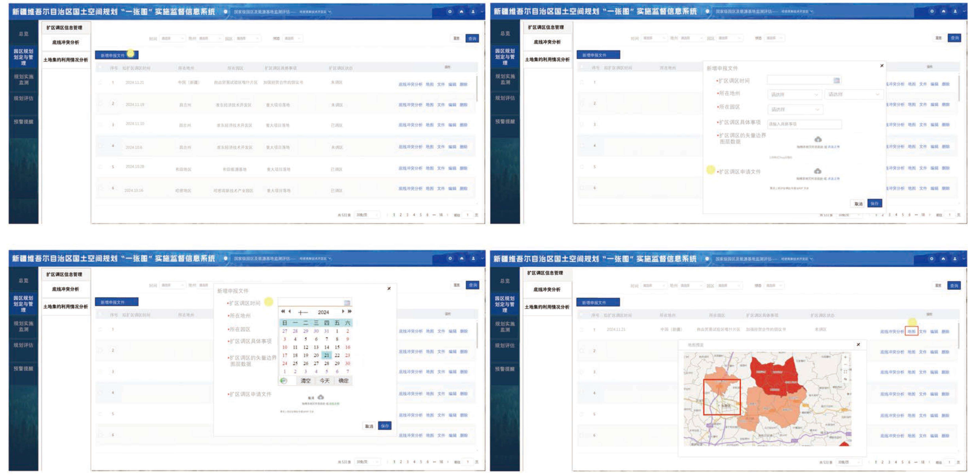980x475 pixels.
Task: Click location pin icon in popup-free list screenshot header
Action: (226, 11)
